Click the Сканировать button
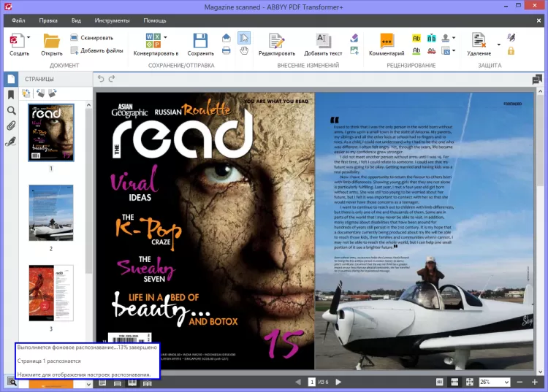 (x=92, y=37)
